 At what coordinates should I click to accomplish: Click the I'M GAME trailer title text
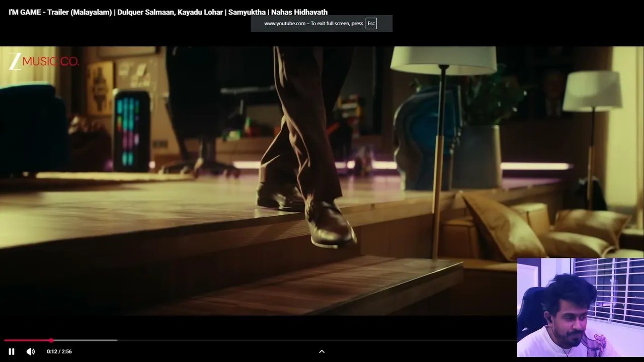pos(168,12)
